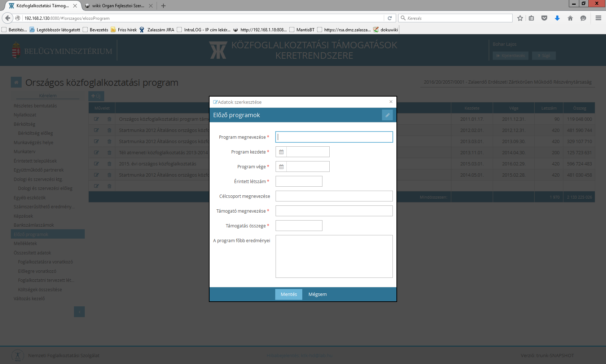This screenshot has width=606, height=364.
Task: Close the Adatok szerkesztése dialog with X
Action: coord(391,102)
